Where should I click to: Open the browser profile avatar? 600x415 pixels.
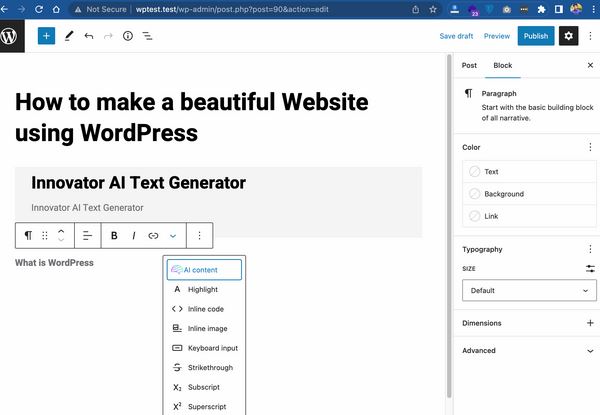[x=576, y=9]
